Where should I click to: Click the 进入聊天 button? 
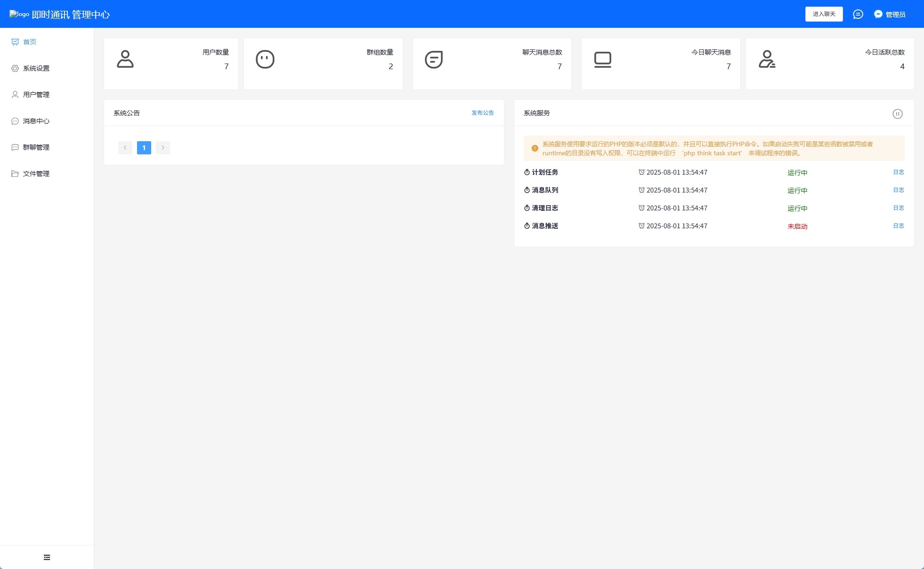click(824, 14)
